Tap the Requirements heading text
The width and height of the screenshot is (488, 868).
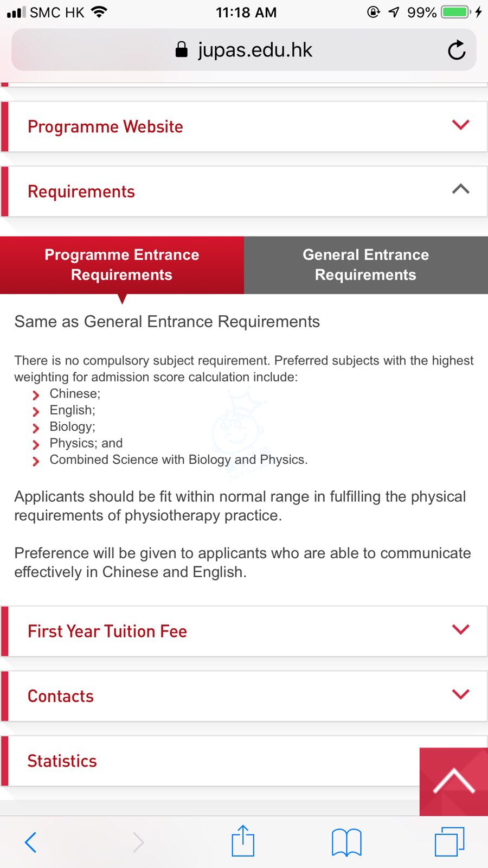click(81, 192)
